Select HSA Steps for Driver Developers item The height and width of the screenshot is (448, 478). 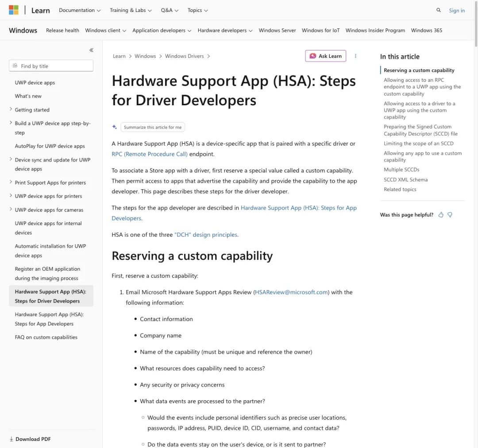(51, 296)
